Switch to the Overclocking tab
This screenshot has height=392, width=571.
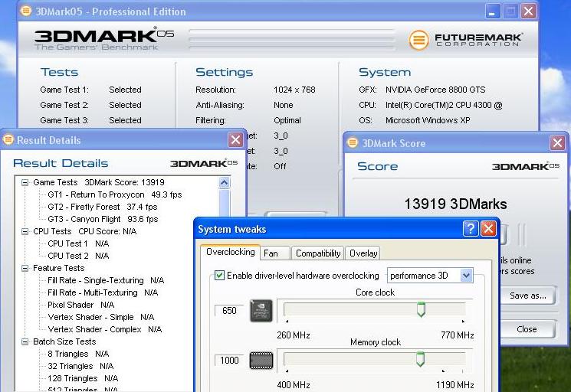[230, 252]
